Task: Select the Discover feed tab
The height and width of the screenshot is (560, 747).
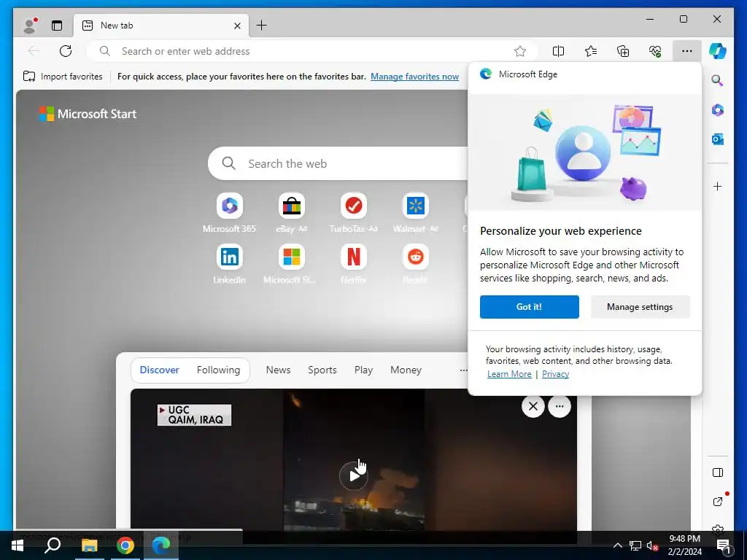Action: tap(159, 370)
